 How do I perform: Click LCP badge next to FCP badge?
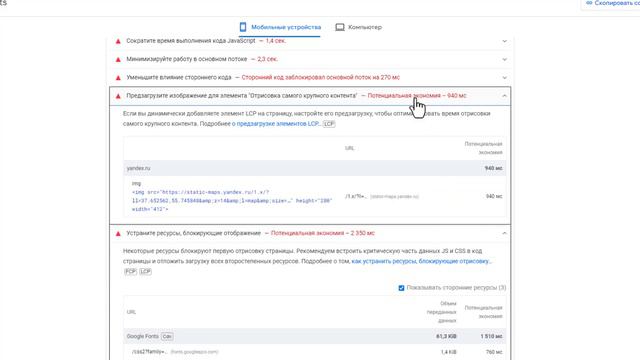click(145, 271)
